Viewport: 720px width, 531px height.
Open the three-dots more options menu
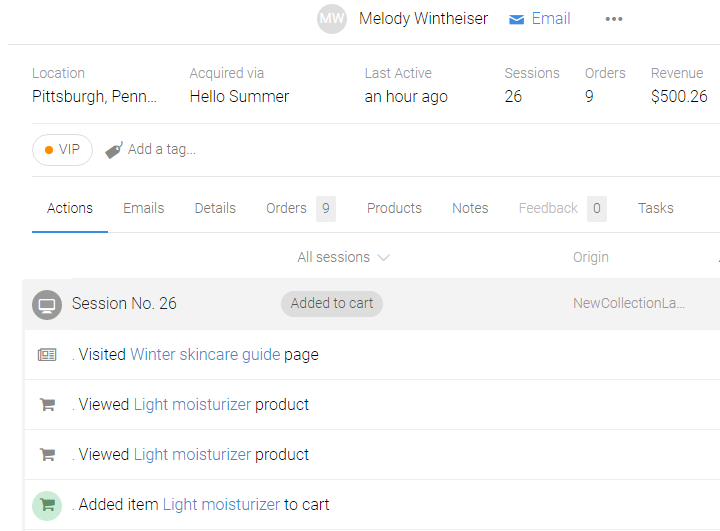[614, 19]
